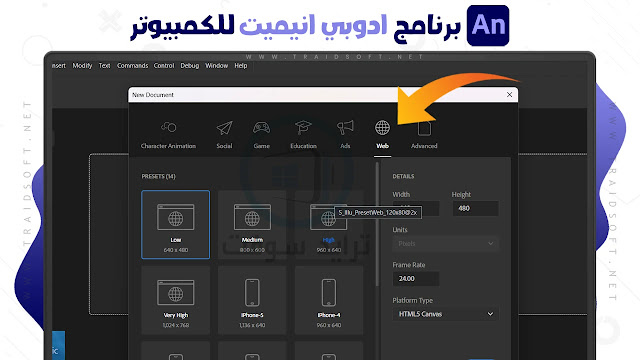The width and height of the screenshot is (640, 360).
Task: Select the Character Animation category icon
Action: coord(168,127)
